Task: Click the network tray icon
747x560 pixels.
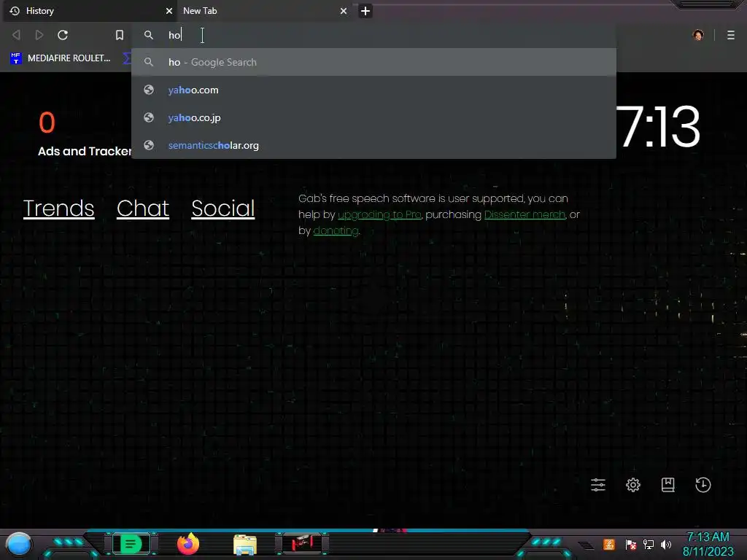Action: click(649, 545)
